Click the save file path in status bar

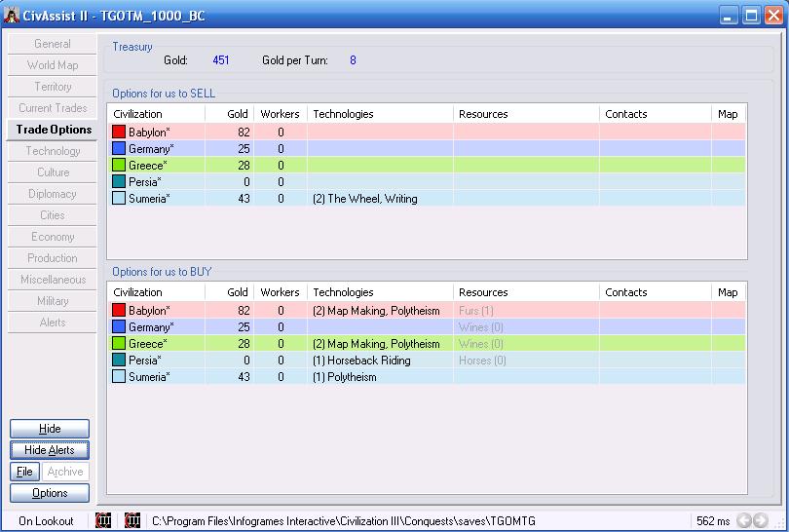344,521
